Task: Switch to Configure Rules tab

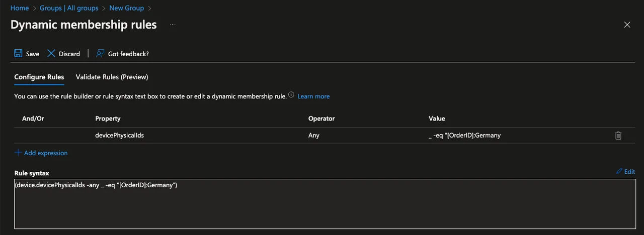Action: (x=39, y=77)
